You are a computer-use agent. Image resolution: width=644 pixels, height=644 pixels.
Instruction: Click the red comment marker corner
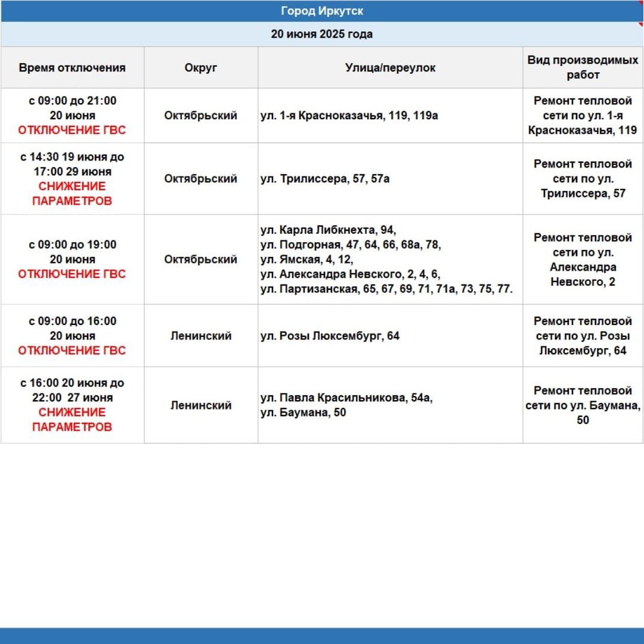[x=640, y=24]
